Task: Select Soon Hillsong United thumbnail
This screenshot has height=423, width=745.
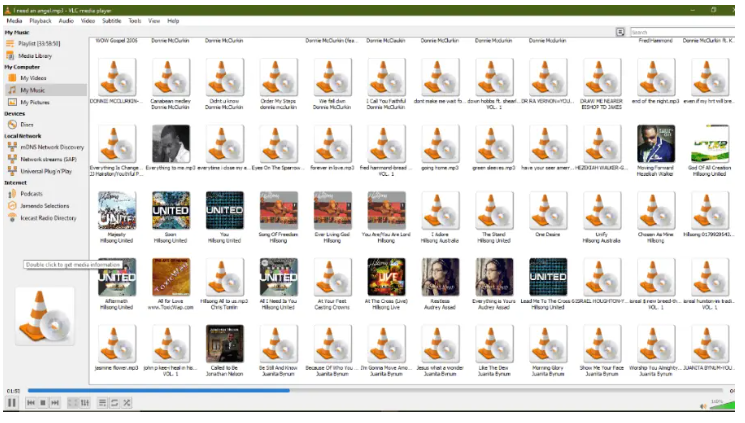Action: [x=171, y=210]
